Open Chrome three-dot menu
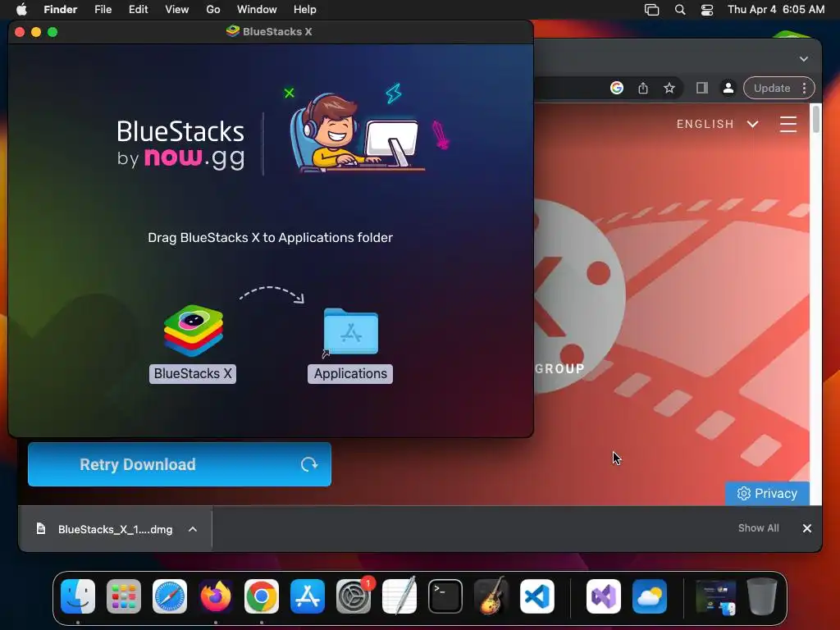This screenshot has height=630, width=840. coord(804,88)
